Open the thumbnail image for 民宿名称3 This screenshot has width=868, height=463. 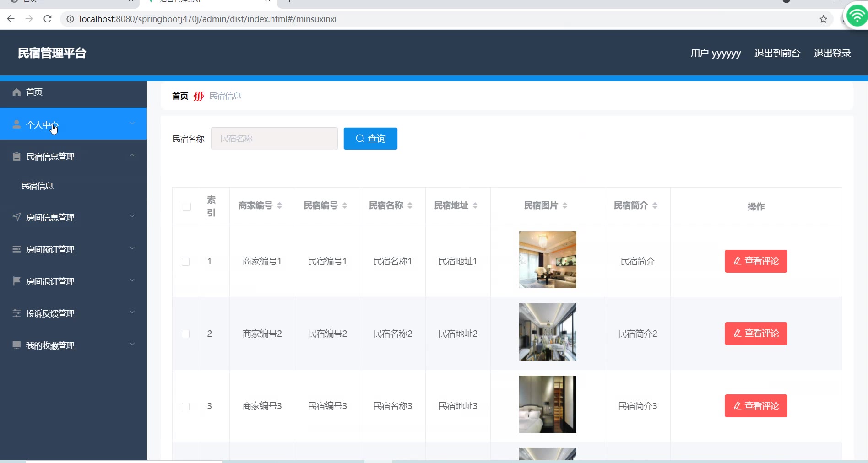(548, 404)
